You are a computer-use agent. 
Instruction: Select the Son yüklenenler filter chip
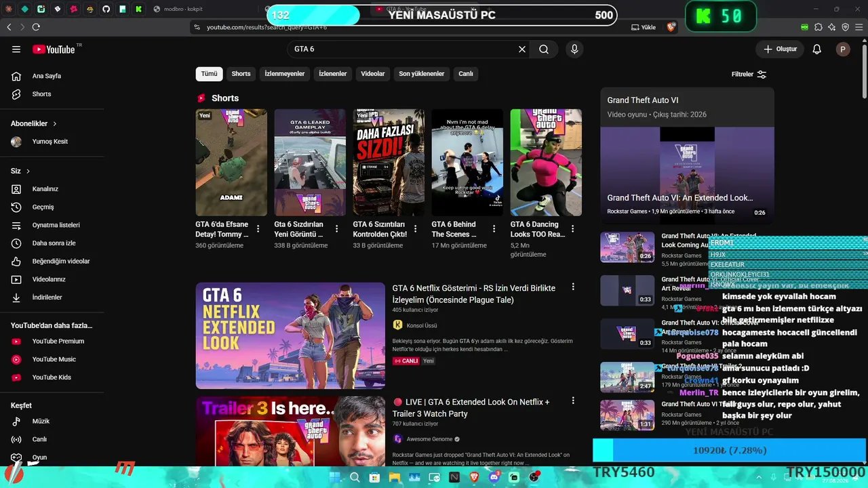coord(422,74)
